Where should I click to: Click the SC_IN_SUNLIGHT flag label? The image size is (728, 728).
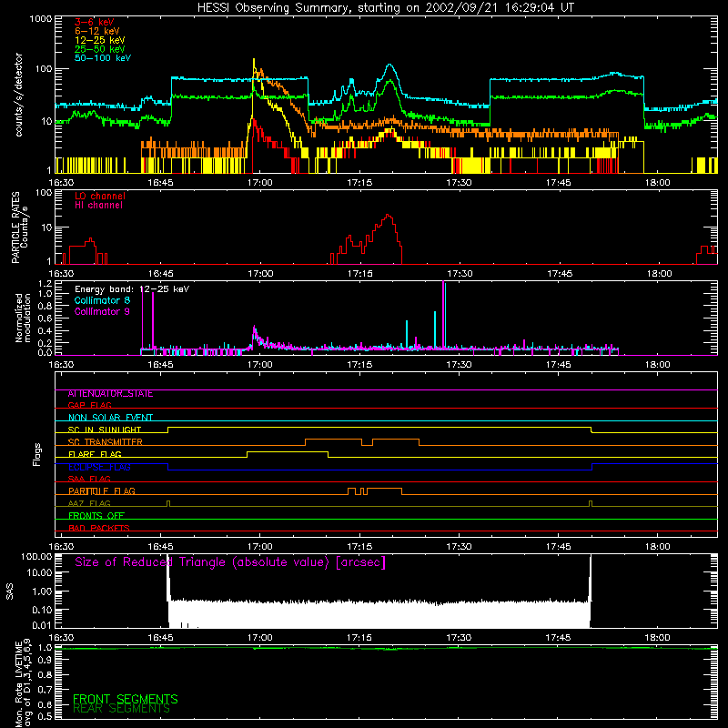coord(105,430)
